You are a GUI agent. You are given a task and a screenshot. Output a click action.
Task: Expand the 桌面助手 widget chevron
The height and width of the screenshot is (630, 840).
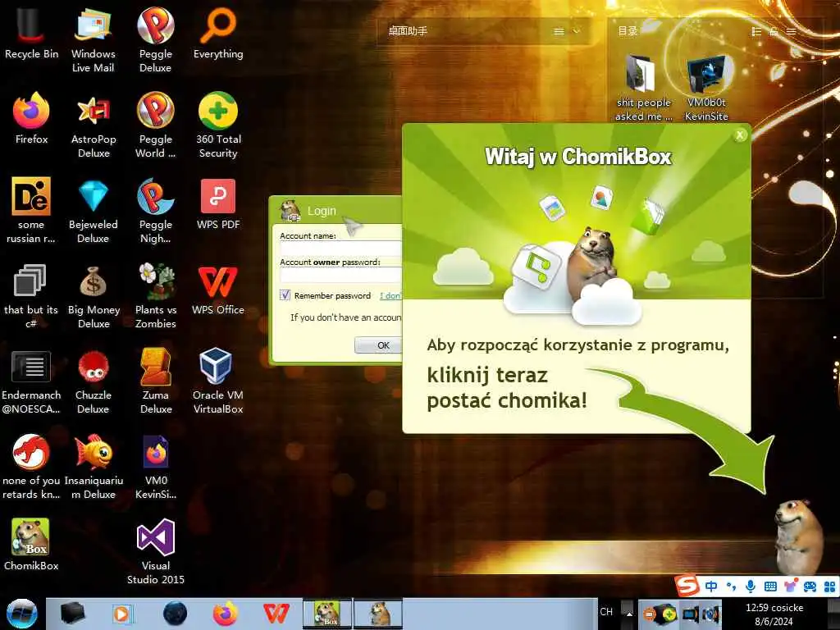click(x=577, y=31)
